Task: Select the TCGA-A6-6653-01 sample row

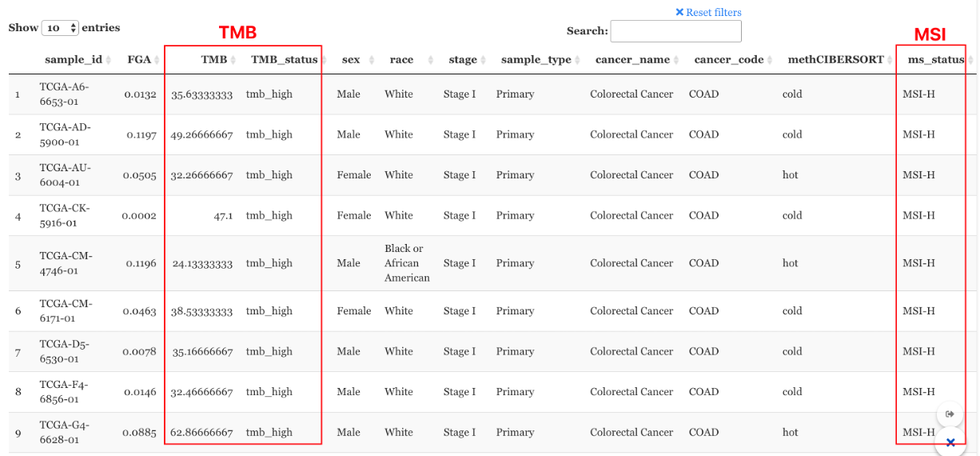Action: coord(64,94)
